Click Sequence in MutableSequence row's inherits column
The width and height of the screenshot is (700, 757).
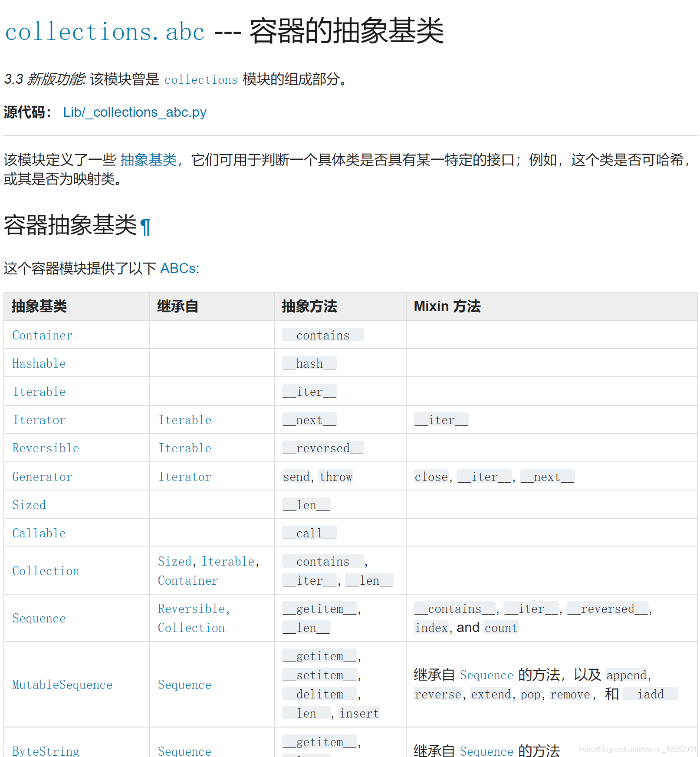(185, 685)
